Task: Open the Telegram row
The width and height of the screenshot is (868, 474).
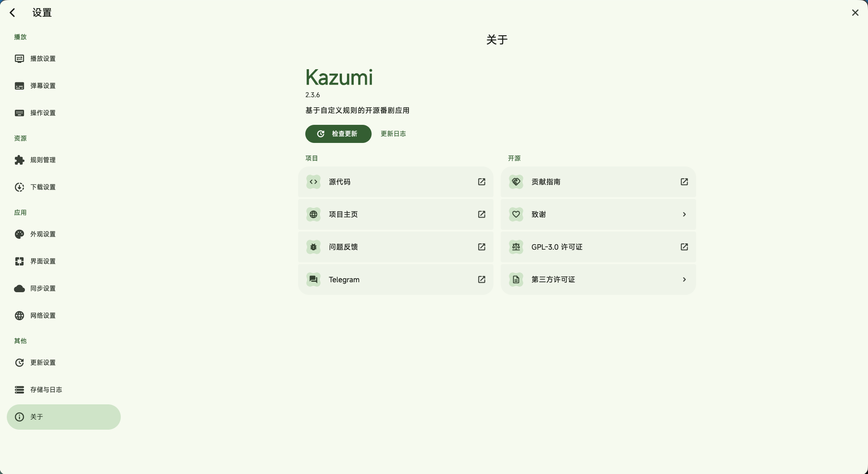Action: (x=396, y=280)
